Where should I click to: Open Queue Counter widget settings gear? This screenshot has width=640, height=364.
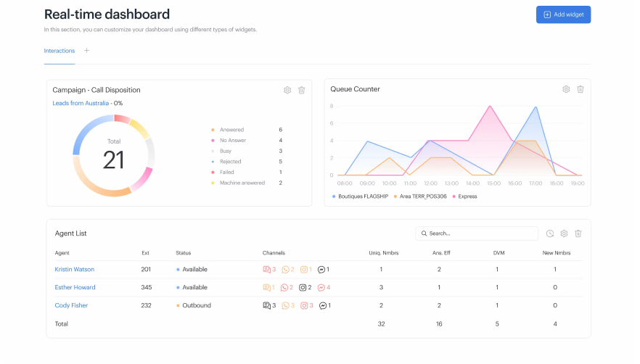(x=566, y=89)
